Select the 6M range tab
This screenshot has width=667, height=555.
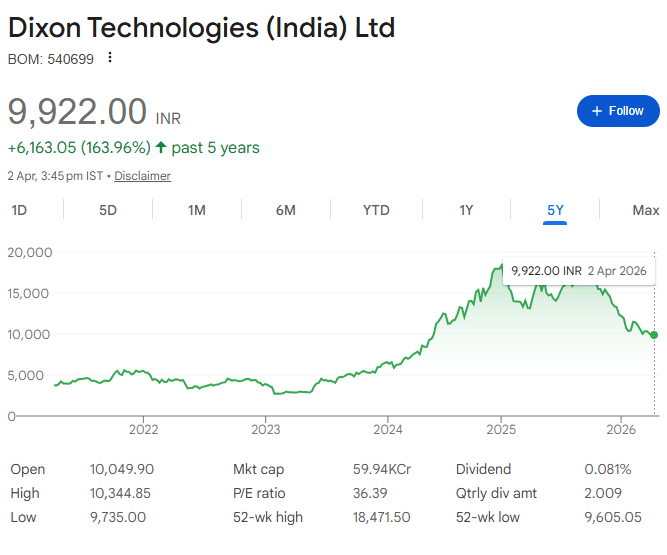(286, 210)
